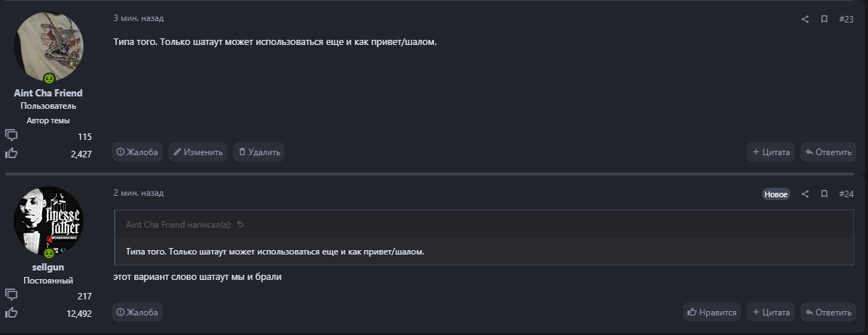The width and height of the screenshot is (868, 335).
Task: Toggle multi-quote Цитата on post #24
Action: 771,313
